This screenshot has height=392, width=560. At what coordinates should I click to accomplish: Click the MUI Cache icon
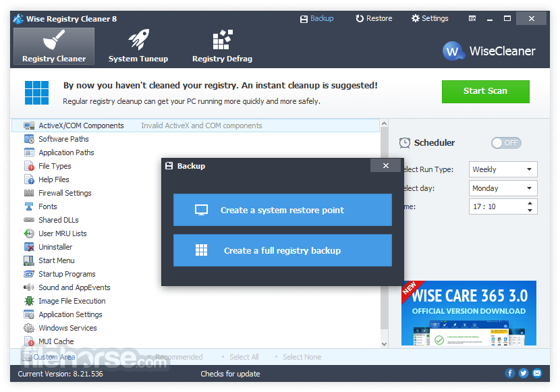[29, 341]
